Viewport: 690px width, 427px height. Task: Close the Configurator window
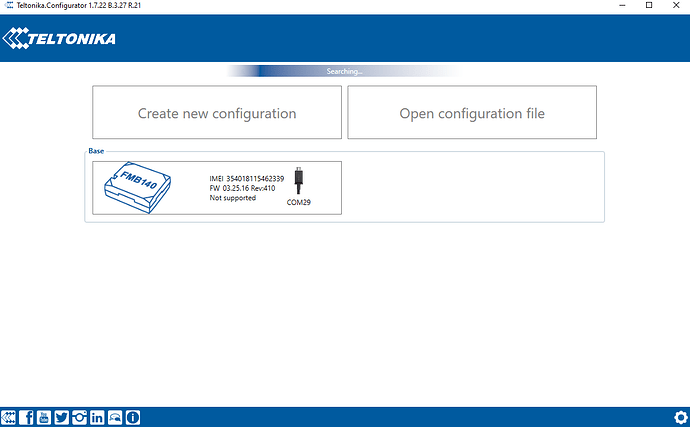[x=676, y=5]
